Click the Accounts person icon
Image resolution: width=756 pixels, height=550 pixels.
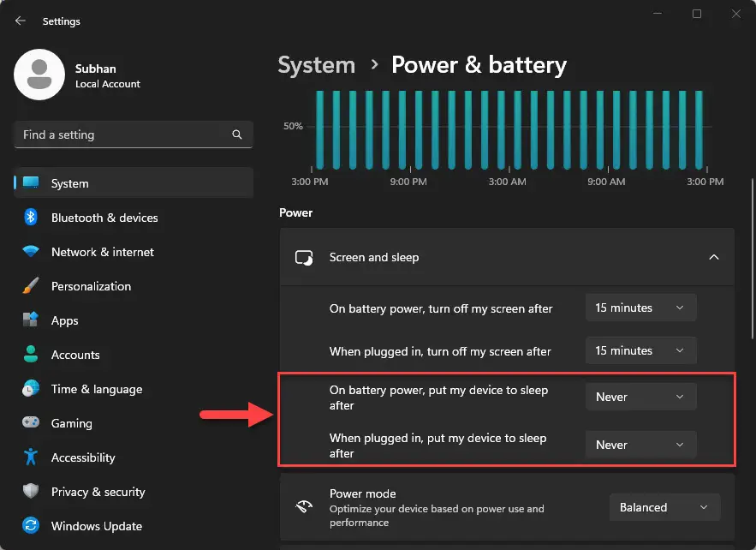point(31,354)
